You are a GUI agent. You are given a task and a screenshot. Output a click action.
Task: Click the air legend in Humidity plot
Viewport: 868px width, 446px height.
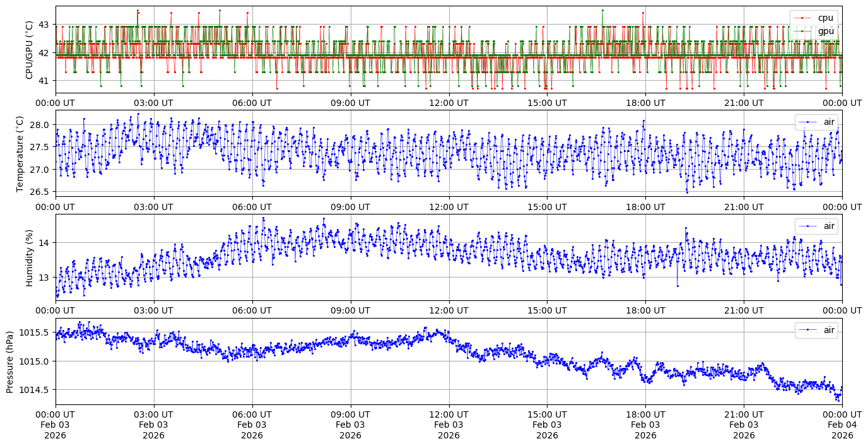pyautogui.click(x=824, y=226)
